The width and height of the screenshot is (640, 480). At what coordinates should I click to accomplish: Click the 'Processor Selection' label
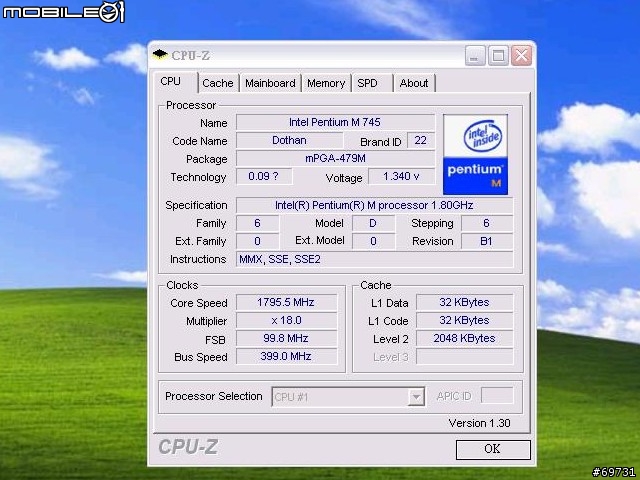coord(213,396)
